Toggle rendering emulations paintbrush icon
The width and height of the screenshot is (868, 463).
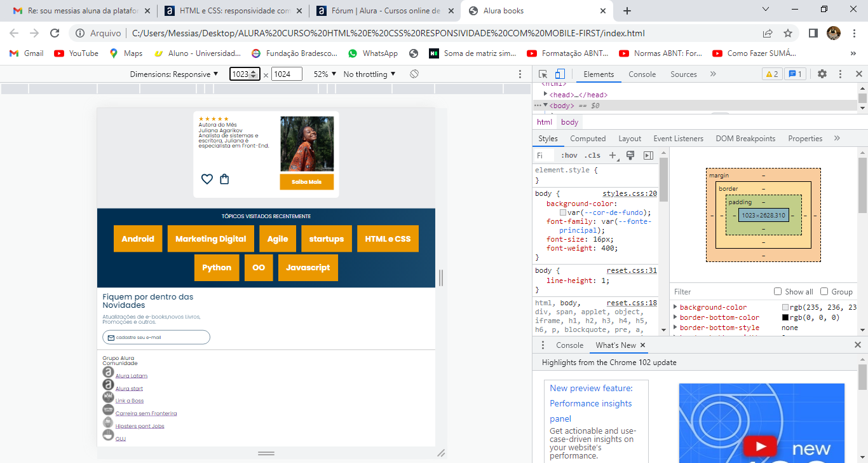coord(630,155)
